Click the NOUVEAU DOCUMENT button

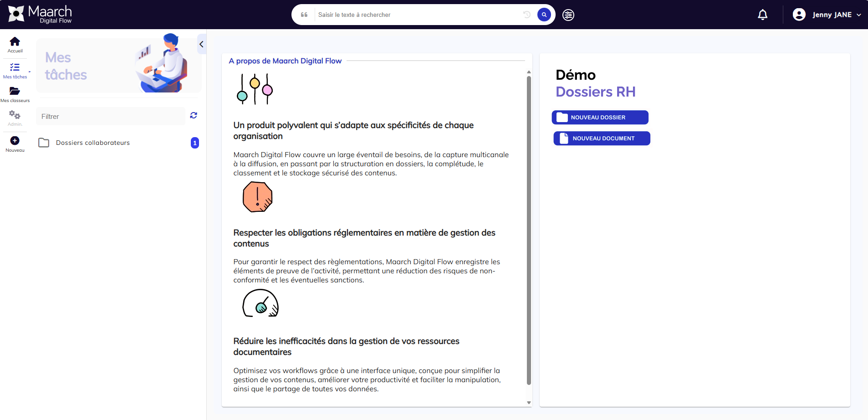tap(602, 138)
